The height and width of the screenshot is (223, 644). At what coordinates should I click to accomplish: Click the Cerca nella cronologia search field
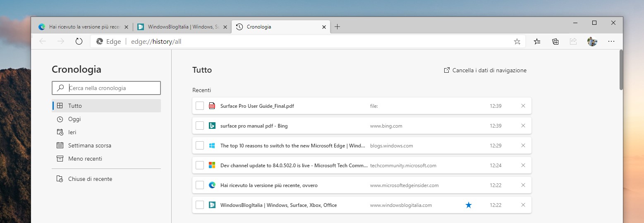point(106,88)
